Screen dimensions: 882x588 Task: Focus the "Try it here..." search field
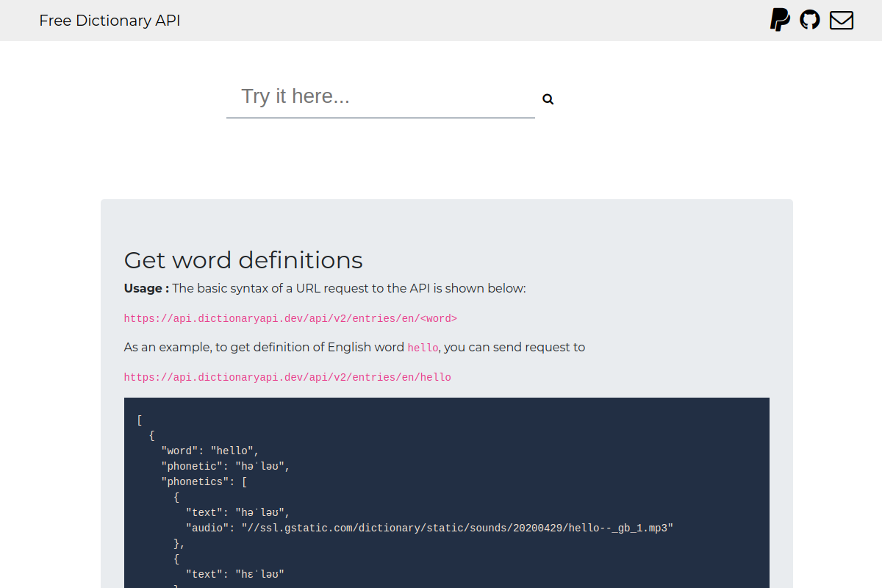click(x=381, y=96)
